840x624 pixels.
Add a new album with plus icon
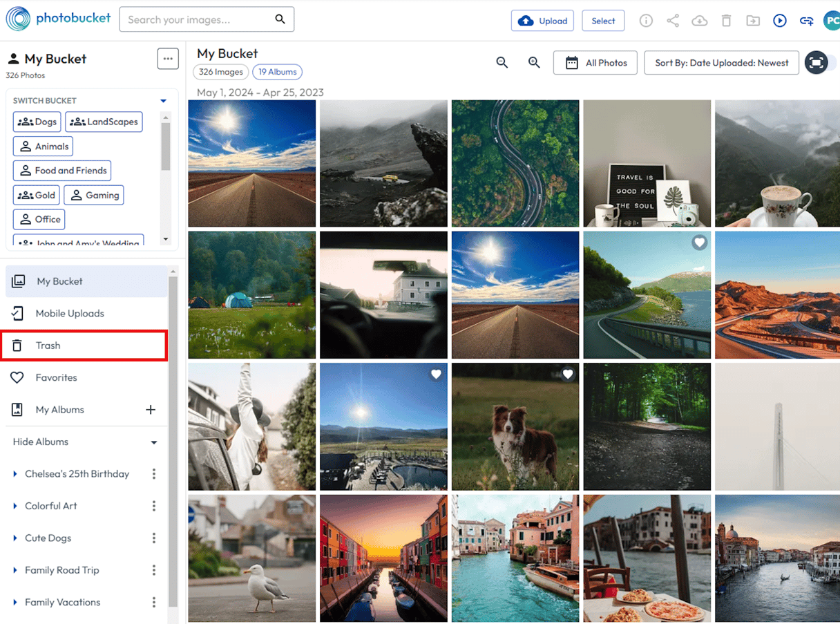coord(151,410)
